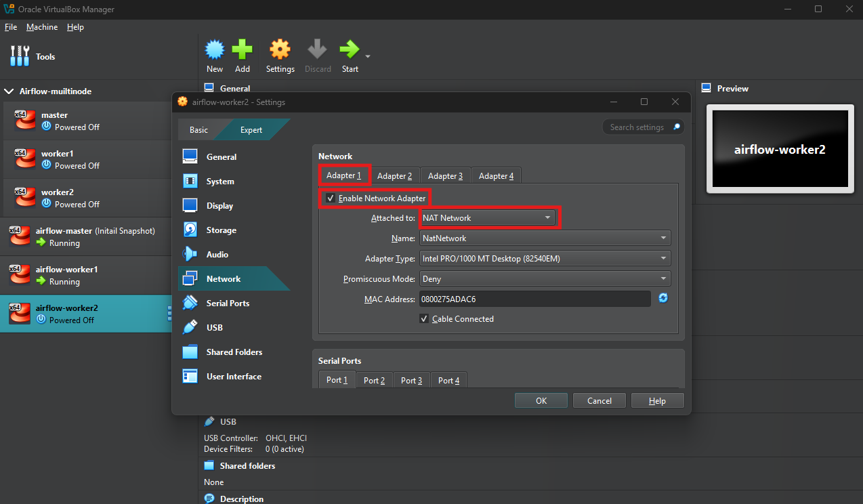The width and height of the screenshot is (863, 504).
Task: Click the USB section header in details
Action: (x=228, y=421)
